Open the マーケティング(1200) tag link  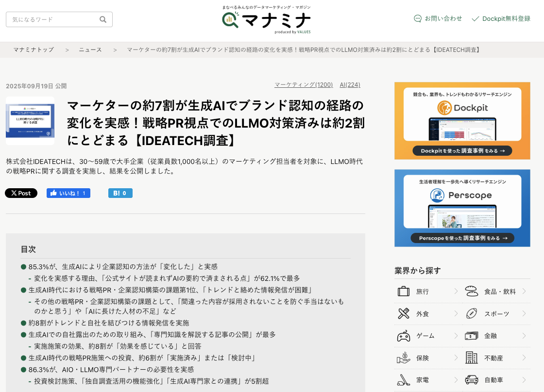pyautogui.click(x=304, y=85)
